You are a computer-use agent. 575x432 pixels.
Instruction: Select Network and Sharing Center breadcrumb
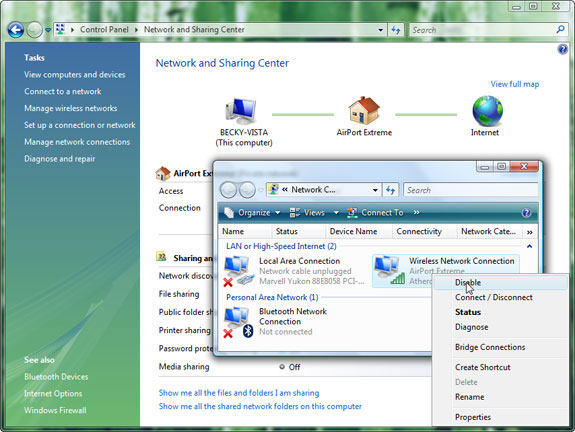(x=194, y=29)
